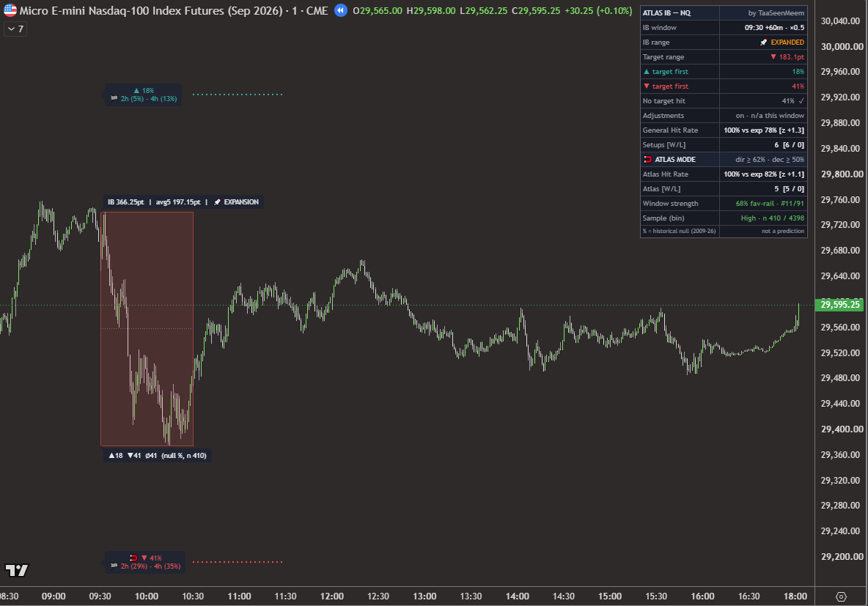Collapse the indicator legend chevron showing 7
The width and height of the screenshot is (868, 606).
tap(15, 29)
